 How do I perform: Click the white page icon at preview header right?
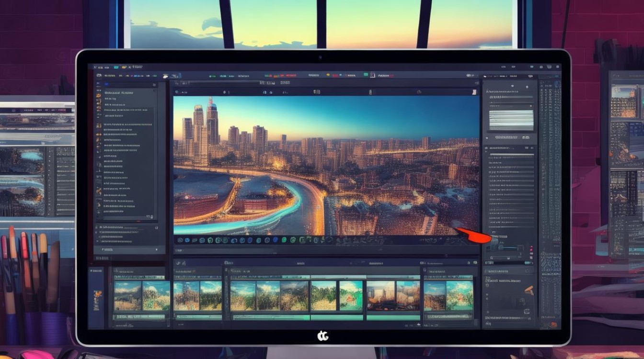[x=473, y=91]
